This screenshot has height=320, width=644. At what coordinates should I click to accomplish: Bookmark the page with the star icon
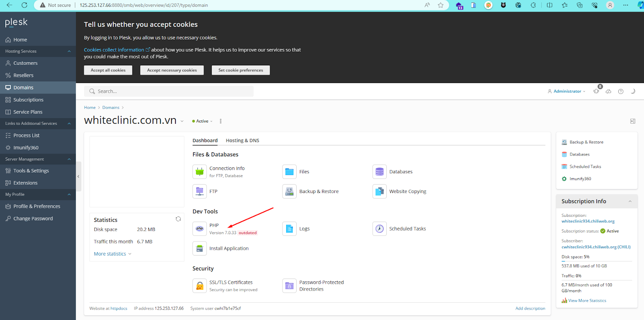click(x=441, y=5)
